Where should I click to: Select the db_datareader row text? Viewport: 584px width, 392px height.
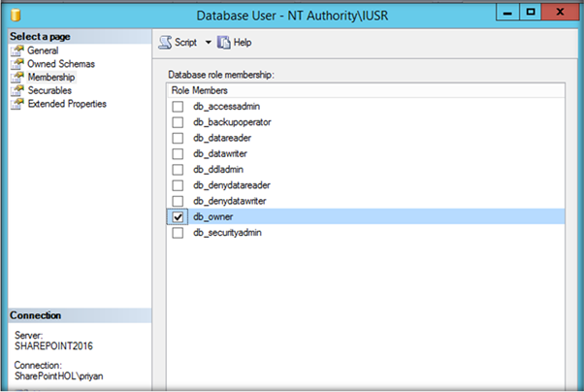222,138
